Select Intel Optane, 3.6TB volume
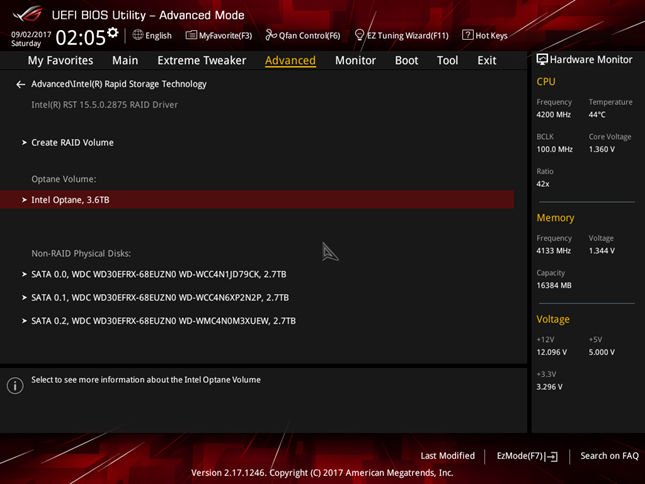645x484 pixels. [x=257, y=199]
